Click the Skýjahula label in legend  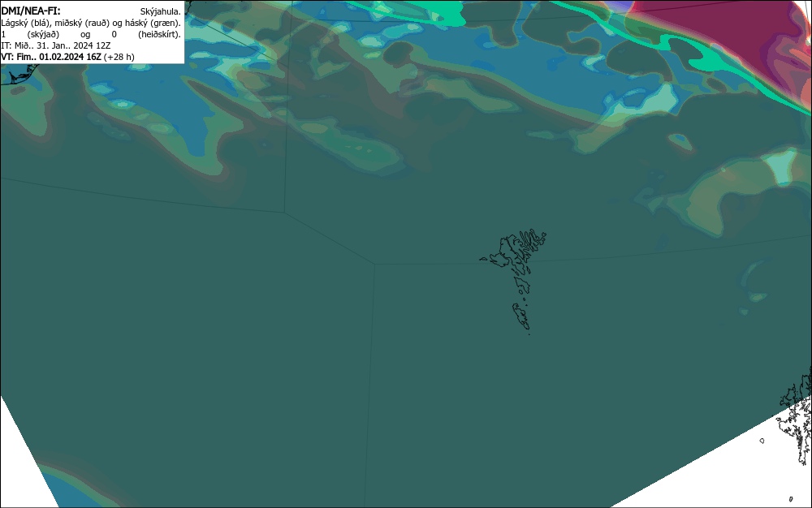click(x=161, y=11)
